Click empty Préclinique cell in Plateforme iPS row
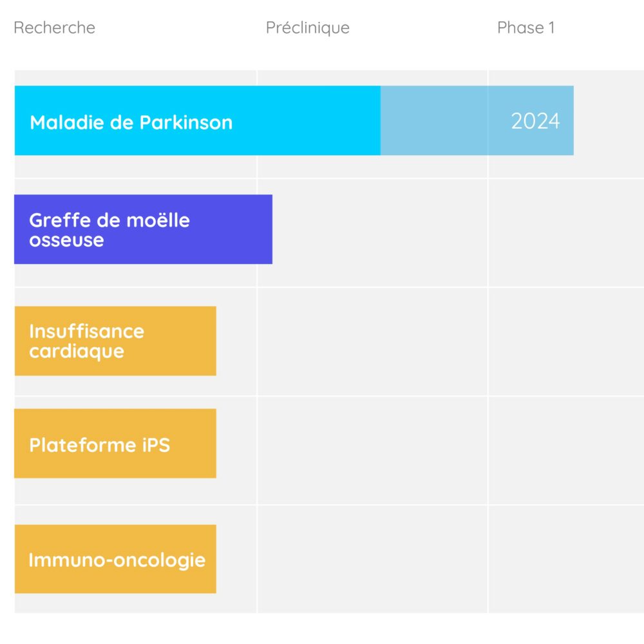 click(x=372, y=450)
